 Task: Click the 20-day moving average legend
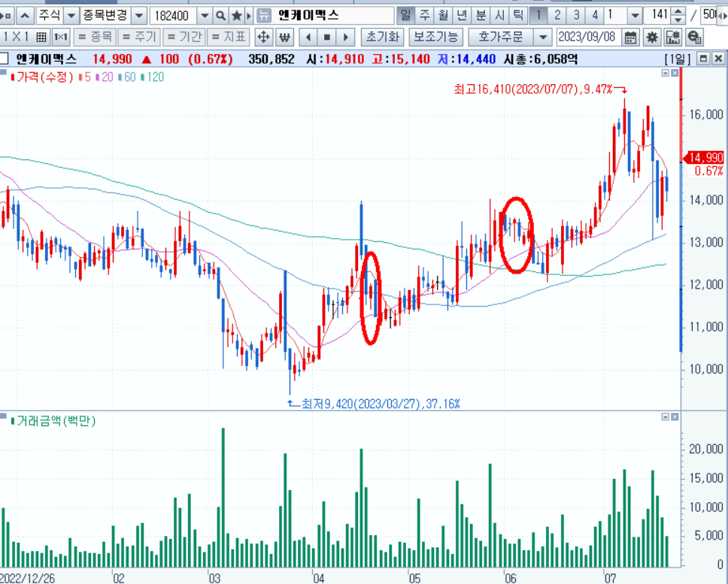106,77
